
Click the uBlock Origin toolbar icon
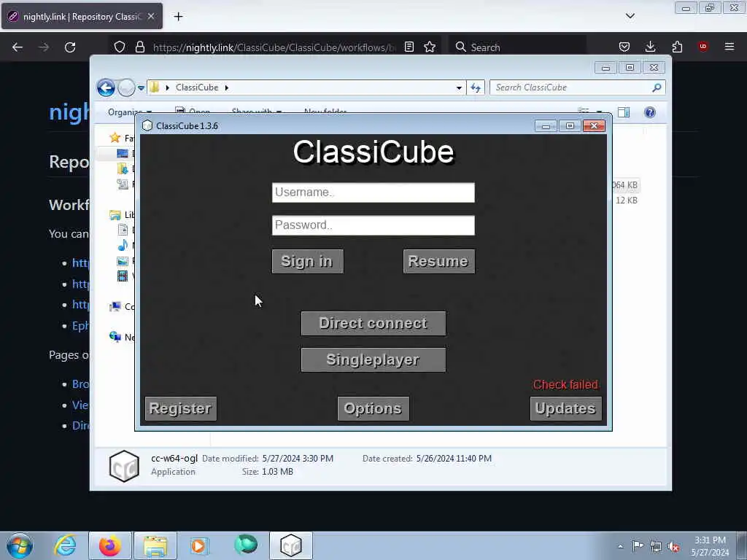click(703, 47)
